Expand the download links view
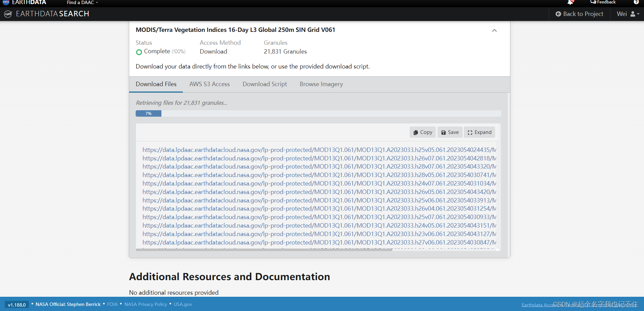The height and width of the screenshot is (311, 644). [x=480, y=132]
